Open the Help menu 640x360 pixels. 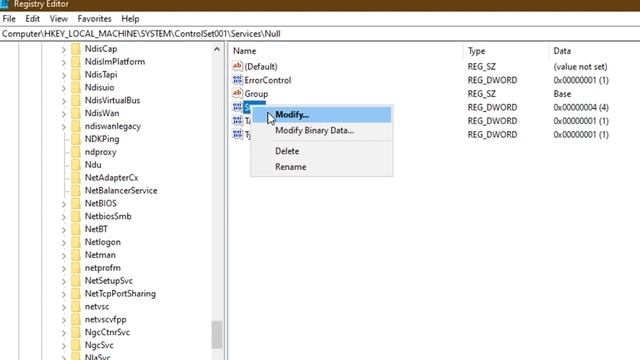pos(130,19)
